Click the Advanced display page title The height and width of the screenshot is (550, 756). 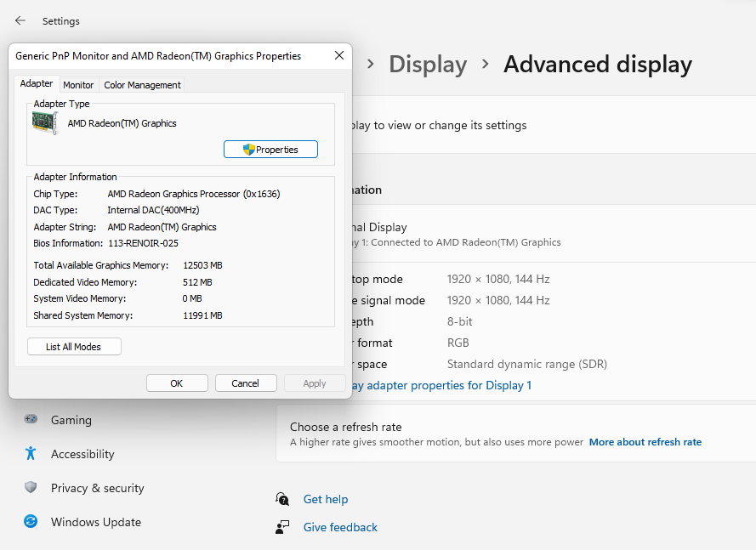pyautogui.click(x=598, y=64)
